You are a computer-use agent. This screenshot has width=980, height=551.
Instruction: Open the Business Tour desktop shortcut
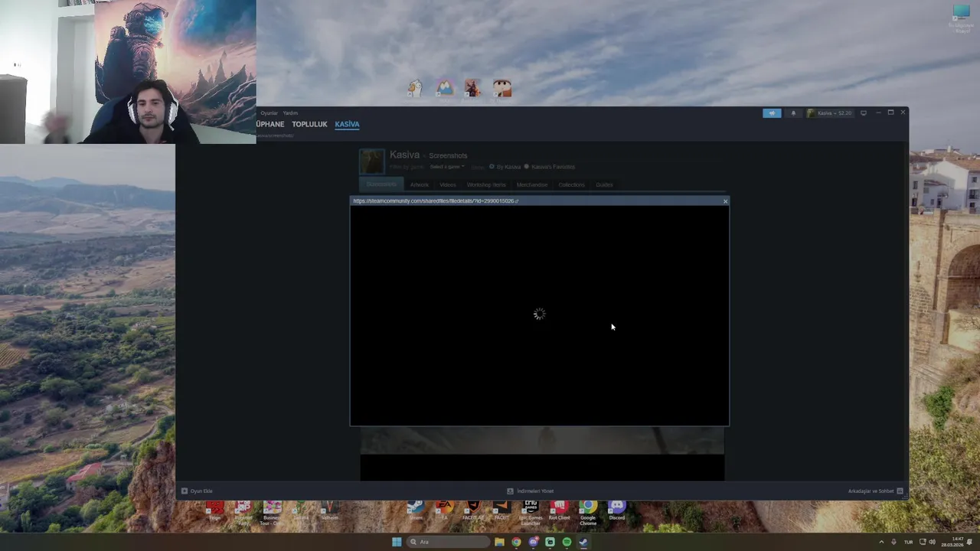pyautogui.click(x=272, y=512)
